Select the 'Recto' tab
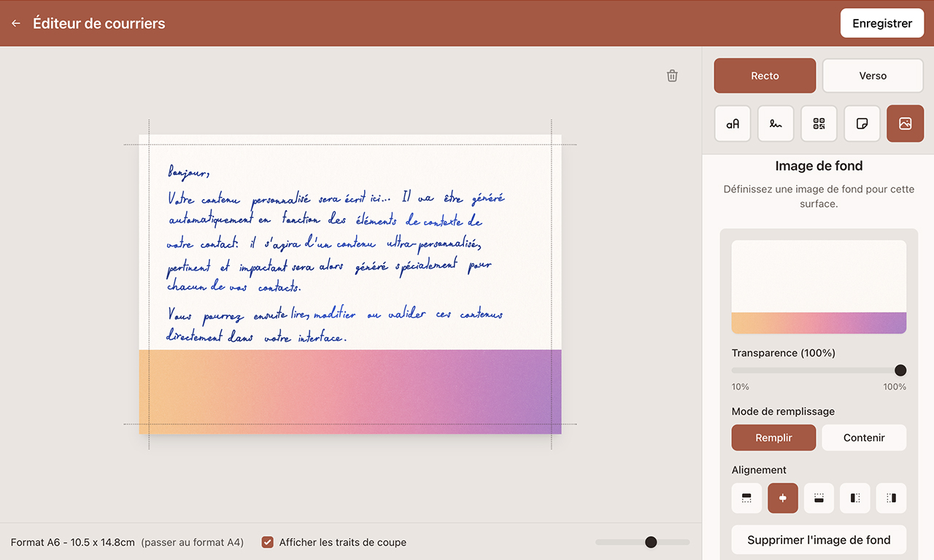Screen dimensions: 934x560 pos(765,75)
